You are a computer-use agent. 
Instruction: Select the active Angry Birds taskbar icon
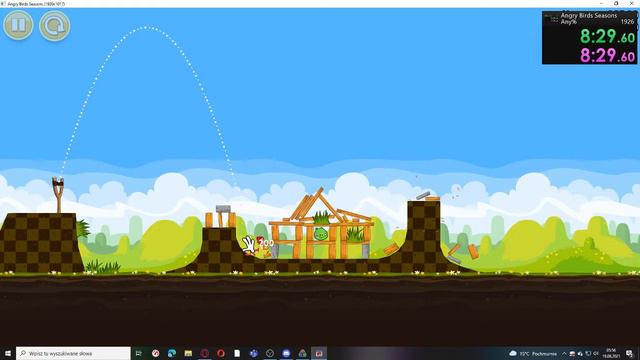click(319, 353)
